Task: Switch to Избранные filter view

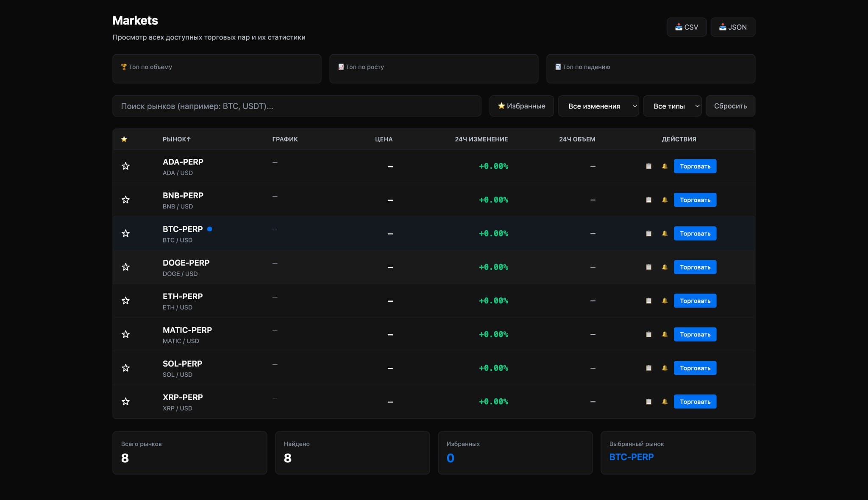Action: (522, 106)
